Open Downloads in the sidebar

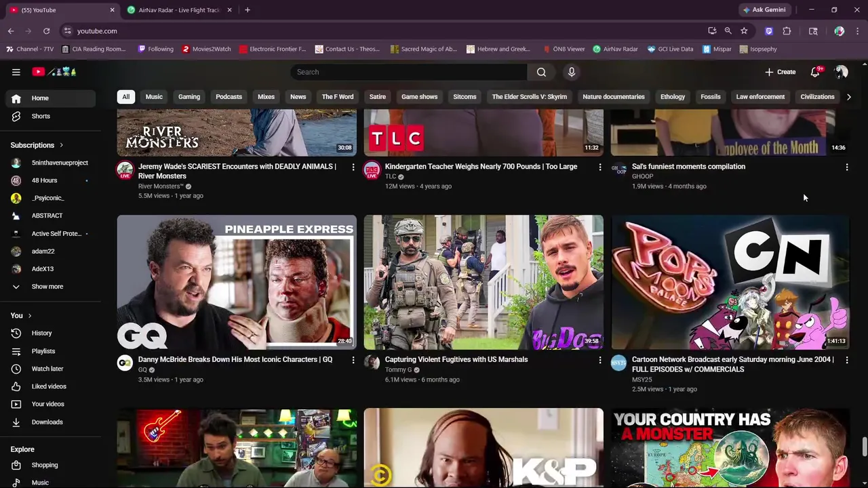click(52, 422)
